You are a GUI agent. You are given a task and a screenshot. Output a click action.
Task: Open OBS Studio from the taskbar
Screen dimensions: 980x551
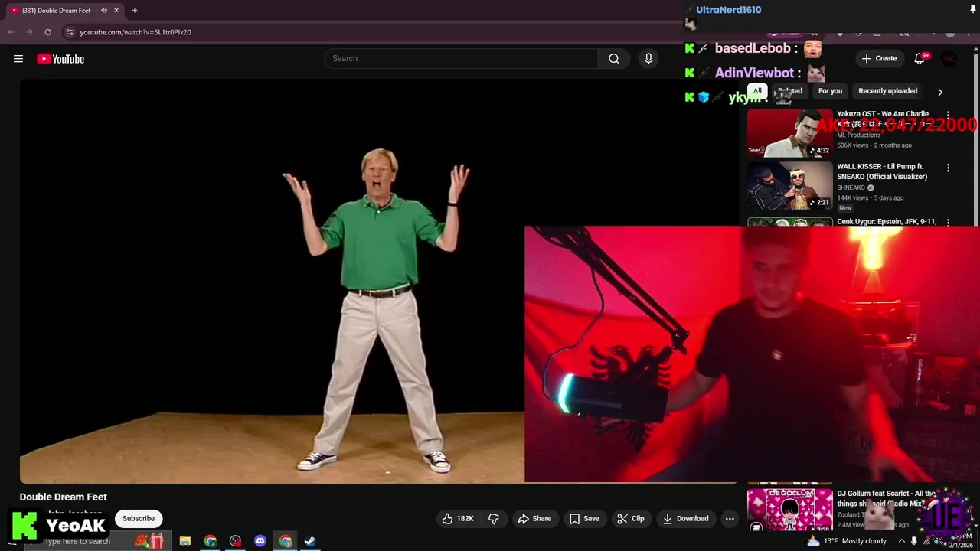pos(235,541)
